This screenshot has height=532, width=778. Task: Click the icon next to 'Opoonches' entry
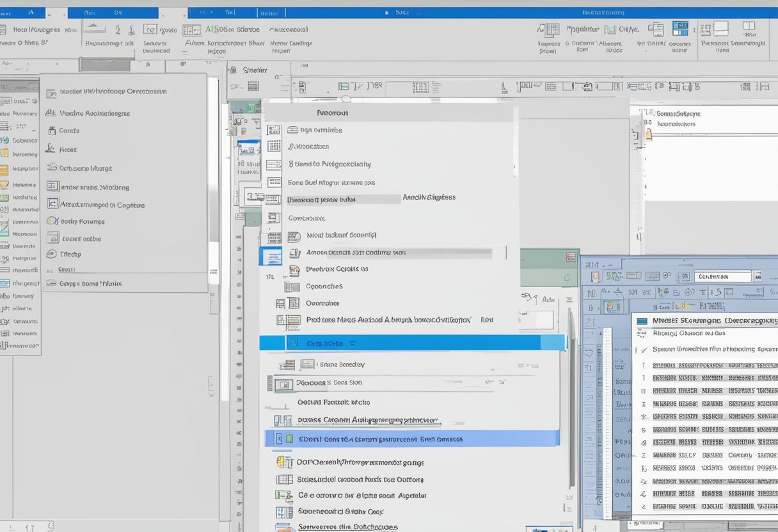click(x=292, y=287)
